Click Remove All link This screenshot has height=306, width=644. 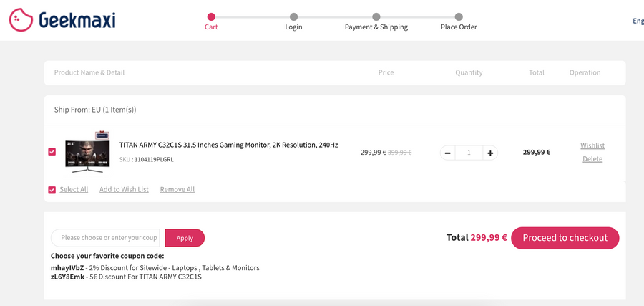click(177, 190)
